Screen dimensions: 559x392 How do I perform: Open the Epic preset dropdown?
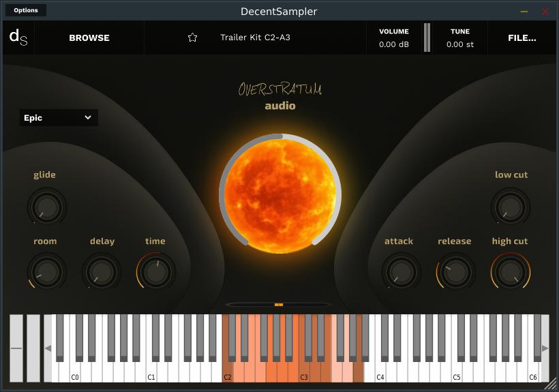[x=59, y=117]
